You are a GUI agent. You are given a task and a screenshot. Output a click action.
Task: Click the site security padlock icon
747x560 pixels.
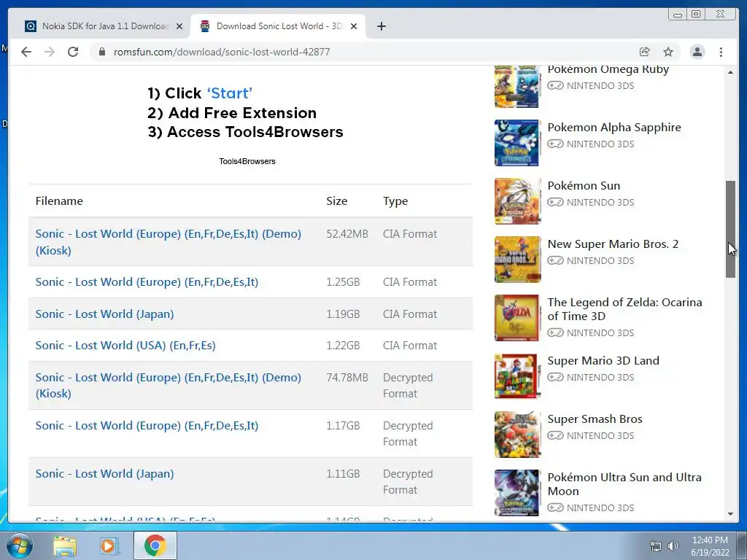[x=101, y=52]
